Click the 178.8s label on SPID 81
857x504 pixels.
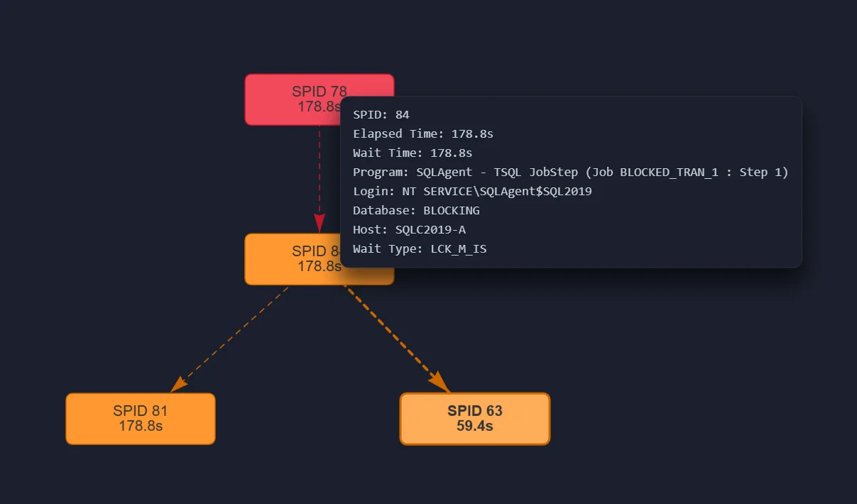tap(140, 427)
